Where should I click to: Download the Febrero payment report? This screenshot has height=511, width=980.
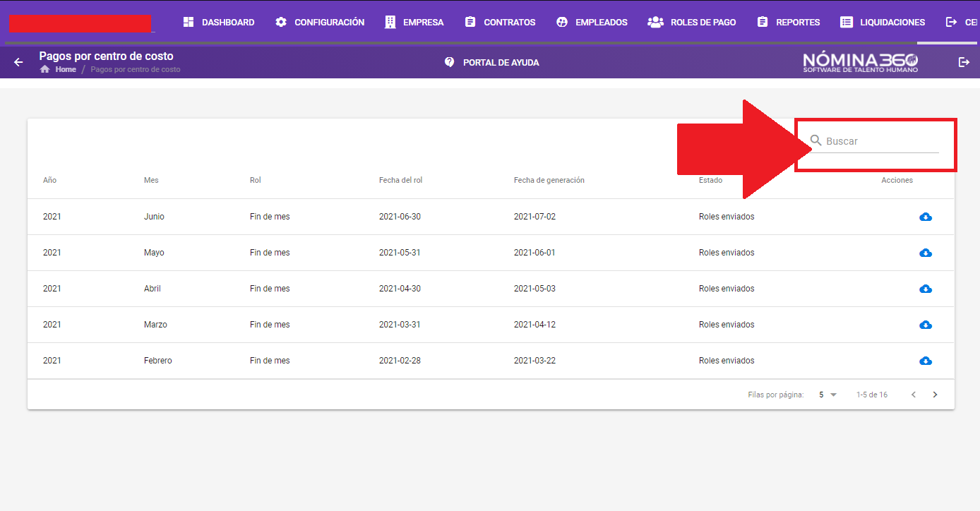(926, 361)
